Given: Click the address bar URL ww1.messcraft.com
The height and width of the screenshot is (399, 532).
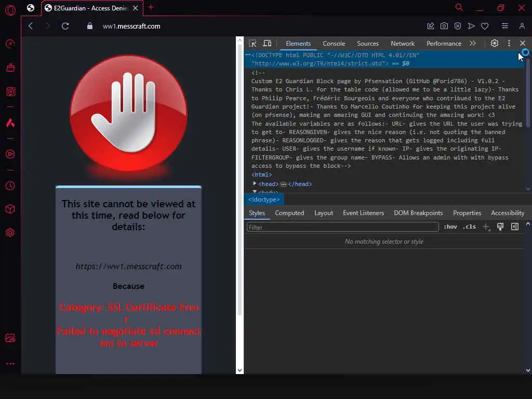Looking at the screenshot, I should click(x=131, y=26).
